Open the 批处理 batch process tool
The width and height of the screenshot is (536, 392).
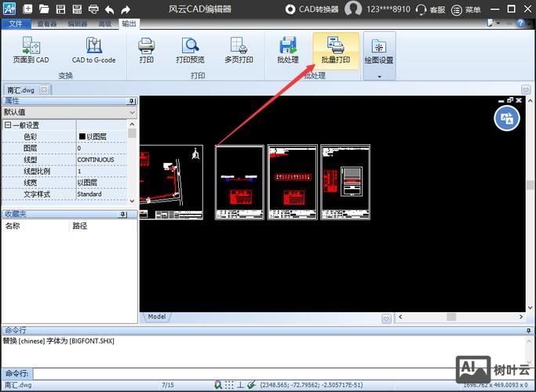[x=288, y=50]
